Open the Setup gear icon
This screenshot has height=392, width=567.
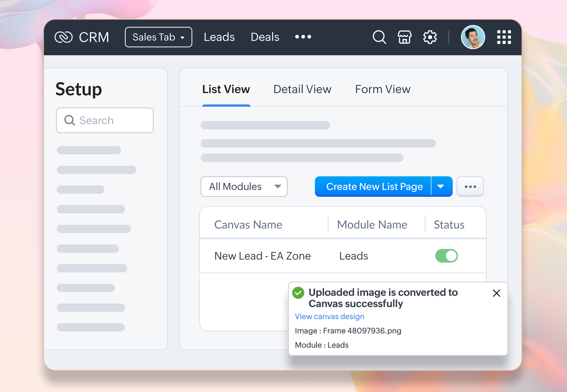click(430, 37)
